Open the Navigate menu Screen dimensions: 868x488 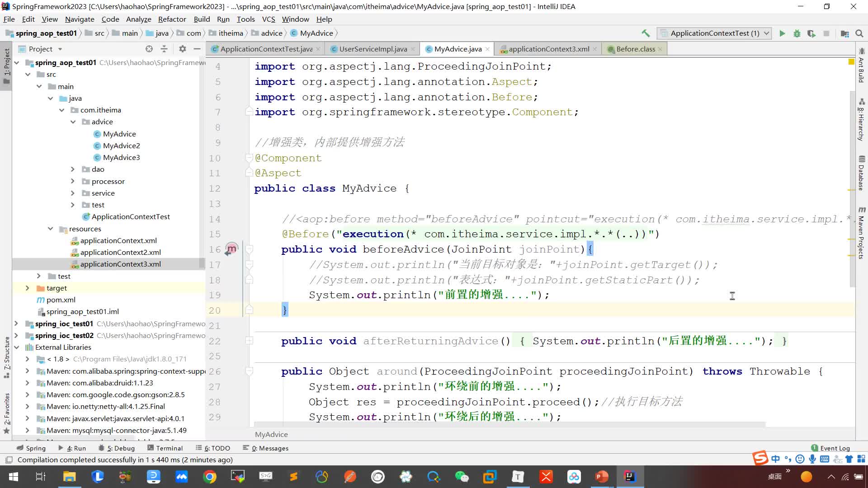80,19
